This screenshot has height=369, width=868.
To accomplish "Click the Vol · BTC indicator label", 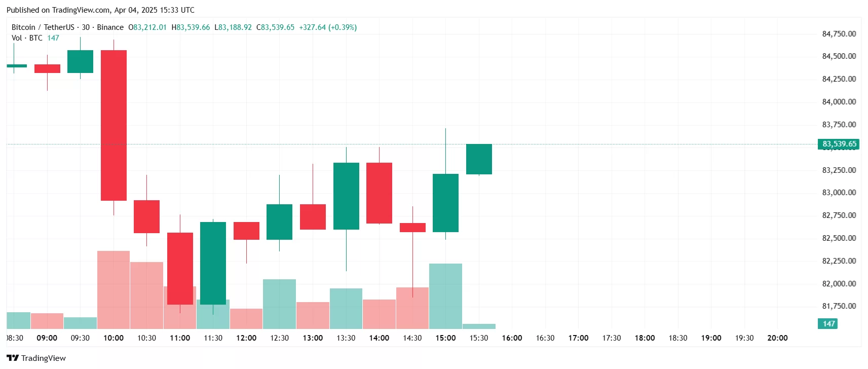I will click(x=27, y=38).
